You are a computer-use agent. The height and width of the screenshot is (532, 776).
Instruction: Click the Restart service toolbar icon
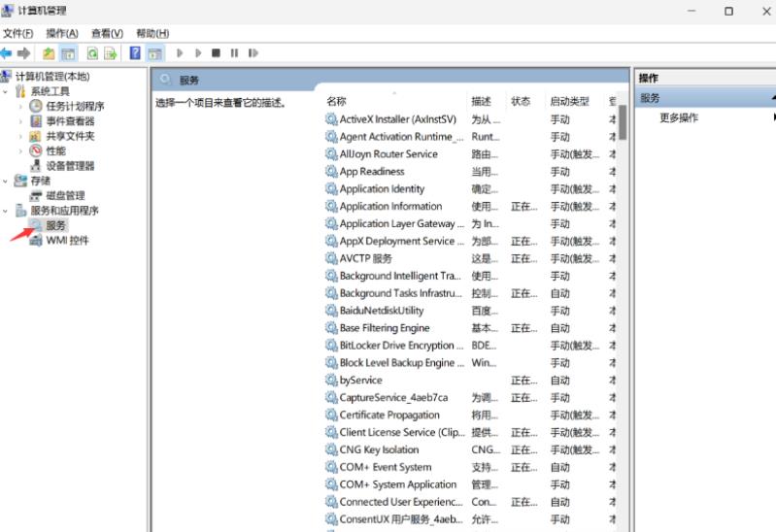253,53
